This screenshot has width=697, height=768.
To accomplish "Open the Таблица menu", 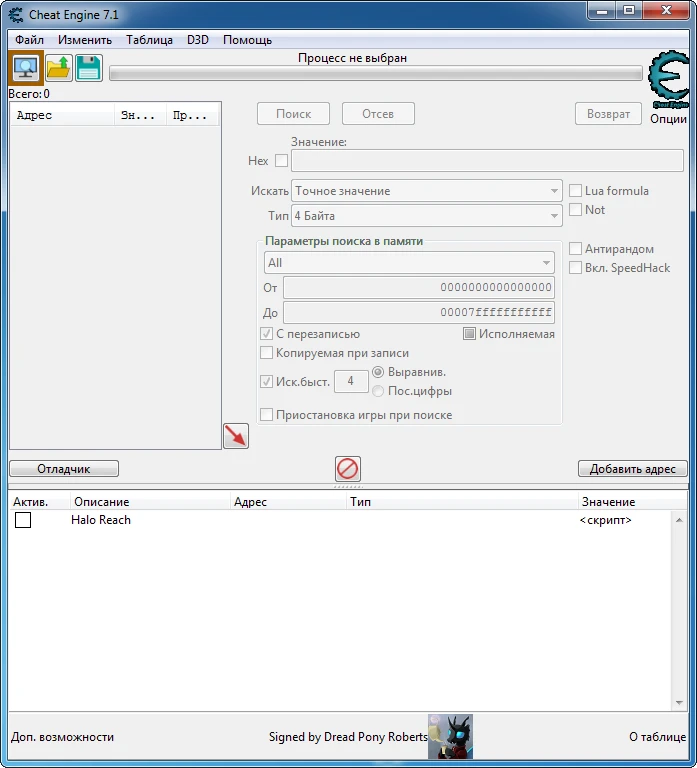I will pos(149,40).
